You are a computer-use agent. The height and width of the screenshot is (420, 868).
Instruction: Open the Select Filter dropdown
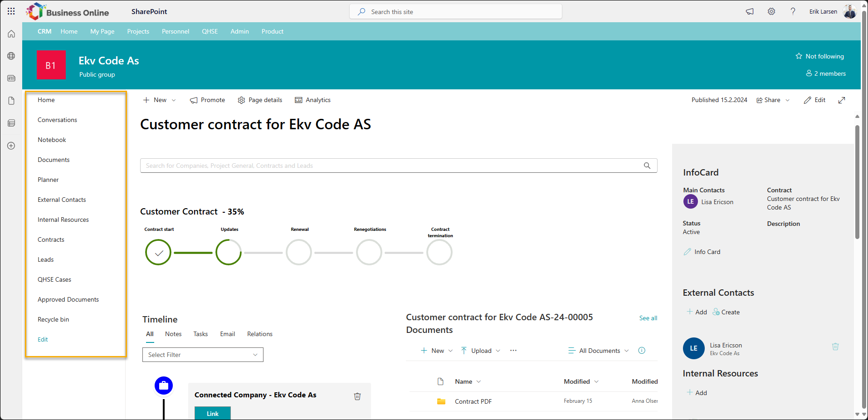pyautogui.click(x=203, y=355)
